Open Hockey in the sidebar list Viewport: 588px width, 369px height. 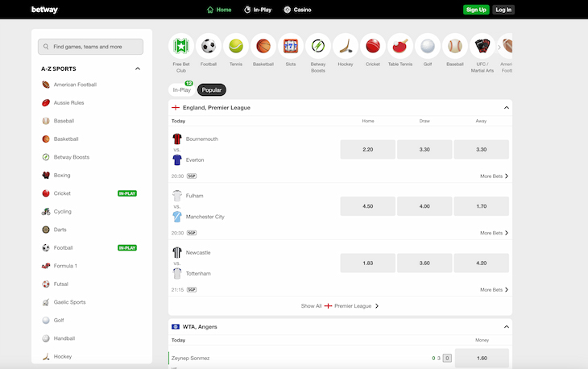pyautogui.click(x=62, y=357)
